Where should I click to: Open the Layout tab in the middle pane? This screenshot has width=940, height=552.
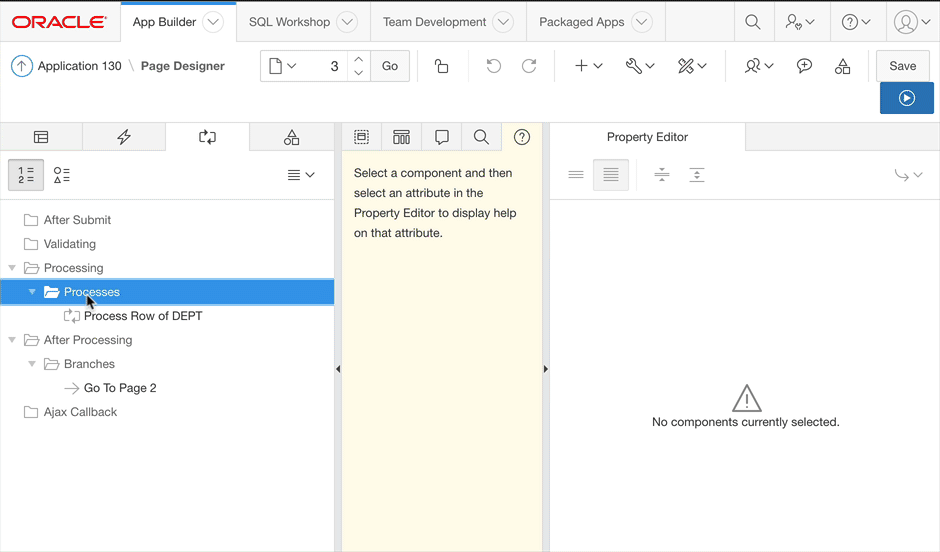coord(361,137)
